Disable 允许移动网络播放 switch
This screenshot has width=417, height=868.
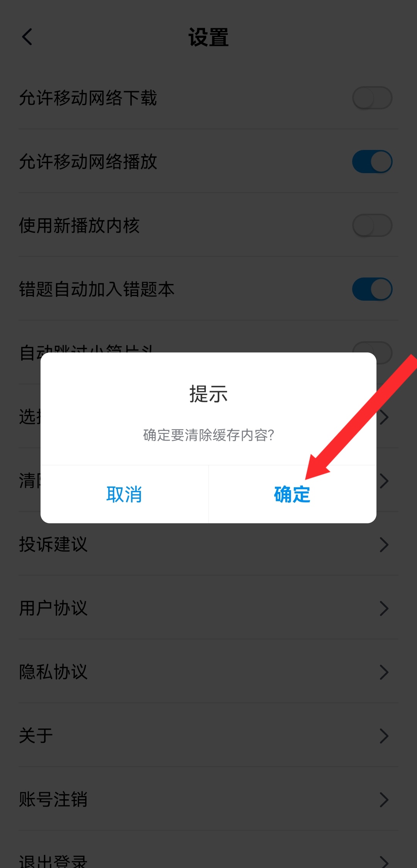pyautogui.click(x=372, y=162)
